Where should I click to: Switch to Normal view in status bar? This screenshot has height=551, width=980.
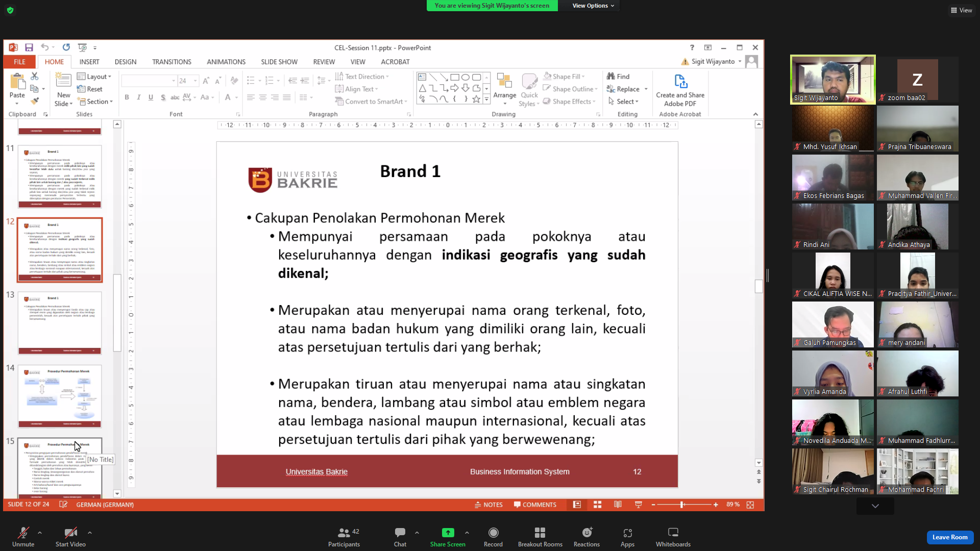[577, 505]
